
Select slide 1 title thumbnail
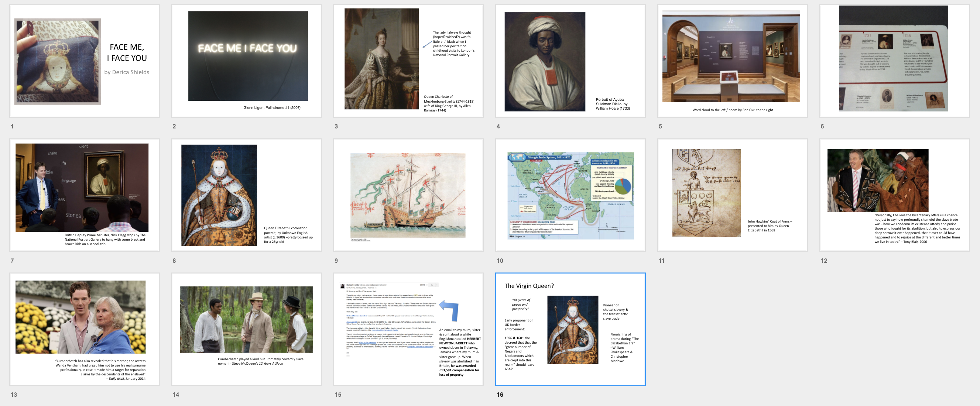(84, 61)
